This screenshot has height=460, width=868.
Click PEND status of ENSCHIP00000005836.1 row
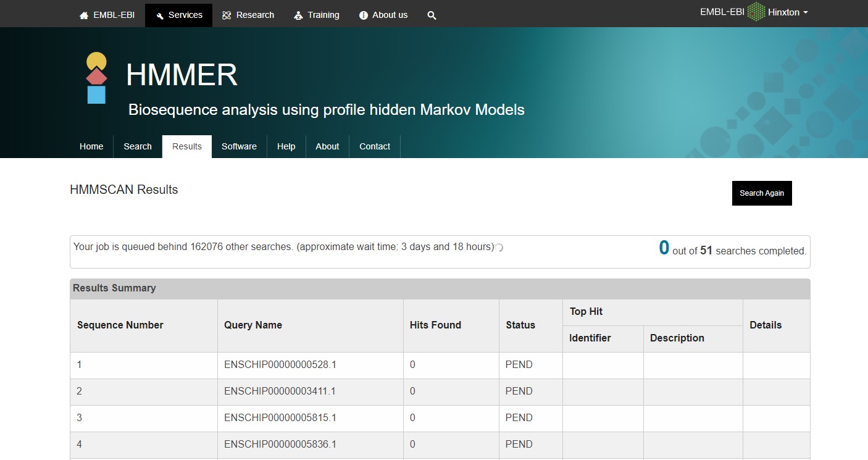pos(519,444)
